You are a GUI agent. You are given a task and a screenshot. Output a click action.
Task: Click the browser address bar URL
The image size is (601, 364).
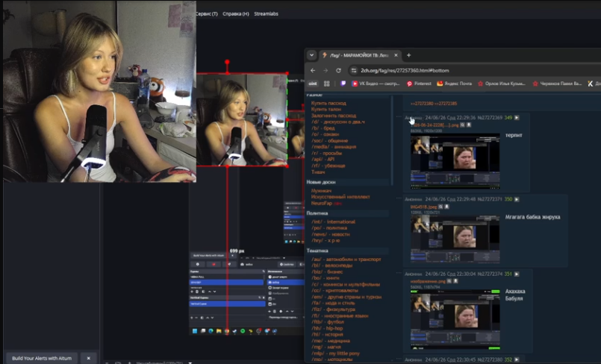(405, 70)
